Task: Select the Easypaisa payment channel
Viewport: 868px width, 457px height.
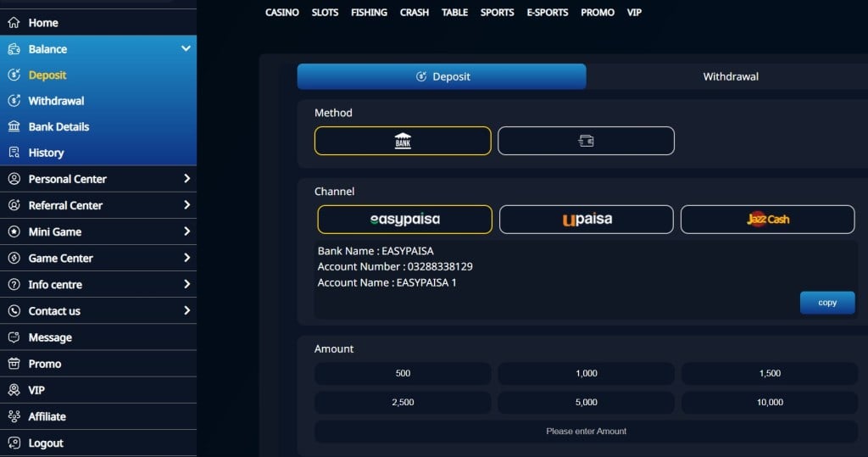Action: pyautogui.click(x=404, y=220)
